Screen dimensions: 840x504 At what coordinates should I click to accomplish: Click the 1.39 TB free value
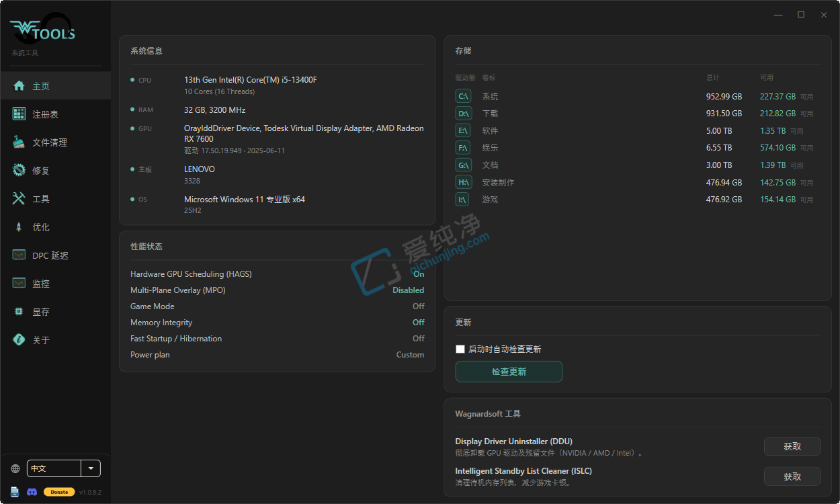click(773, 165)
